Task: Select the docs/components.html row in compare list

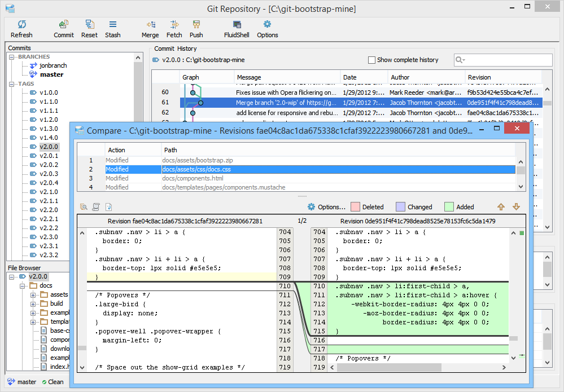Action: pyautogui.click(x=193, y=178)
